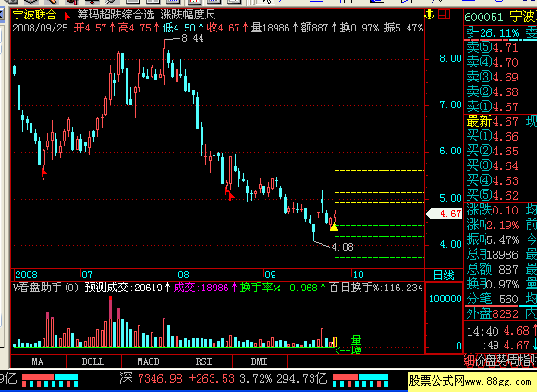Click the yellow triangle marker on the latest candle
This screenshot has height=392, width=537.
pyautogui.click(x=334, y=227)
